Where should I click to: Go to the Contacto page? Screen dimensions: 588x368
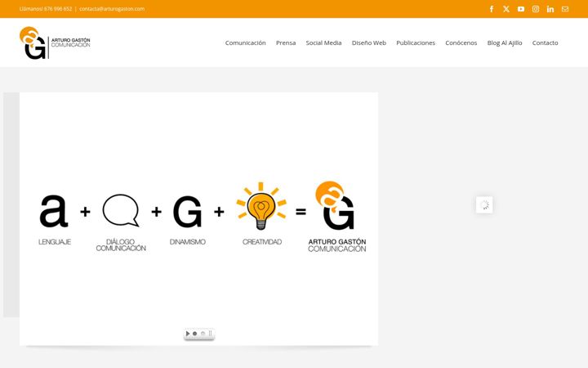(x=546, y=43)
